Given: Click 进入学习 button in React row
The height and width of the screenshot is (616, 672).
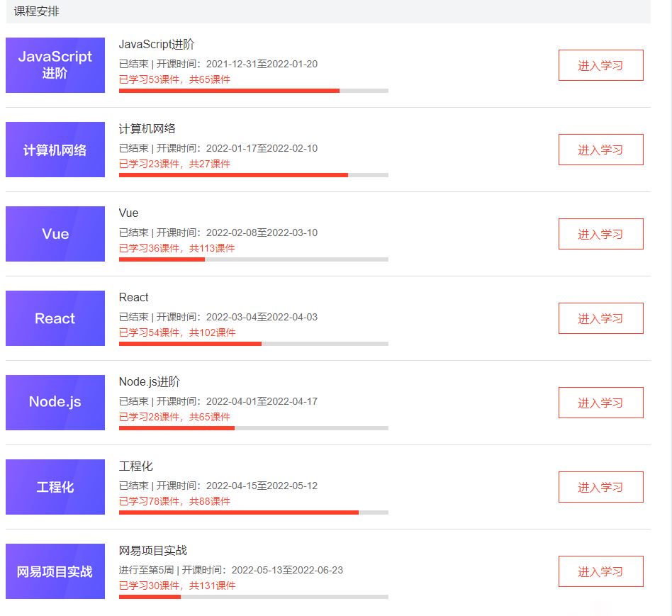Looking at the screenshot, I should [600, 318].
